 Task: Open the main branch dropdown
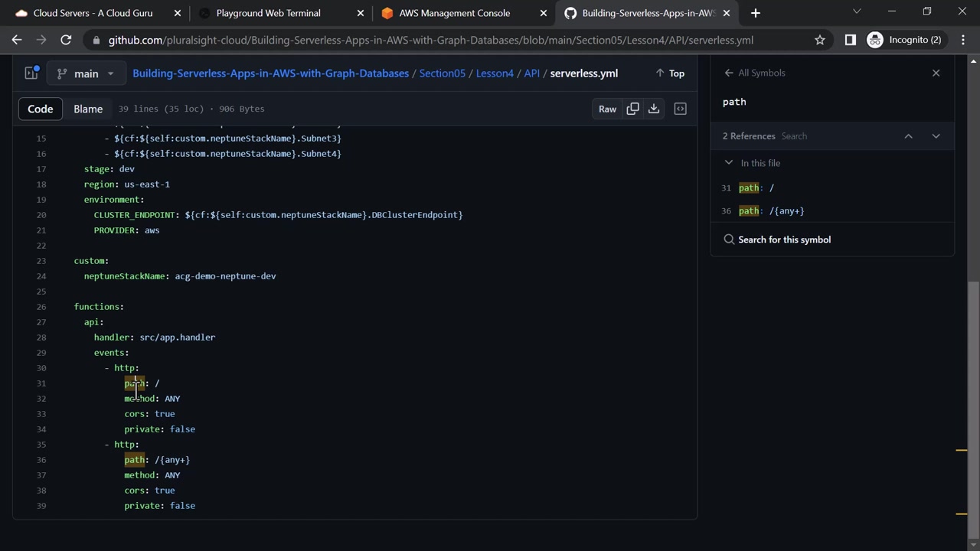[85, 73]
